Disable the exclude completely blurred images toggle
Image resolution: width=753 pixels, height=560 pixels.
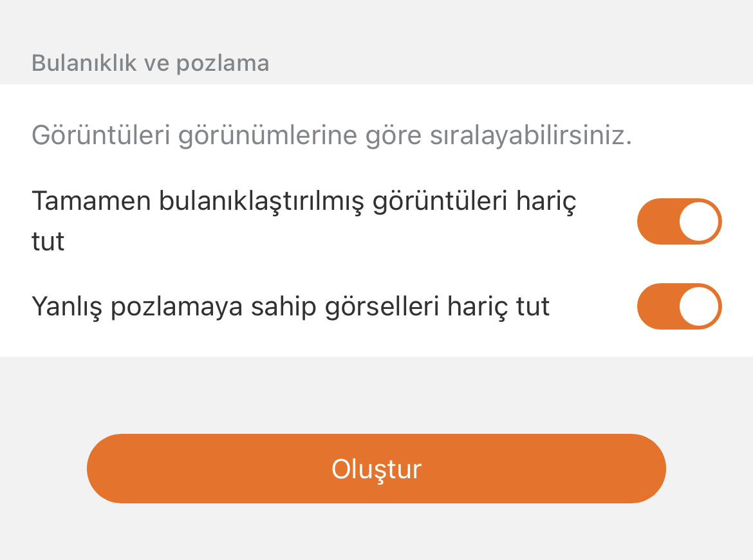(x=679, y=221)
